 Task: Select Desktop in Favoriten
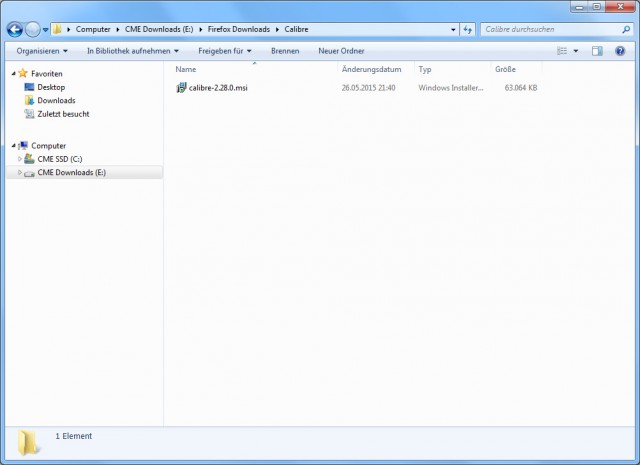point(51,87)
